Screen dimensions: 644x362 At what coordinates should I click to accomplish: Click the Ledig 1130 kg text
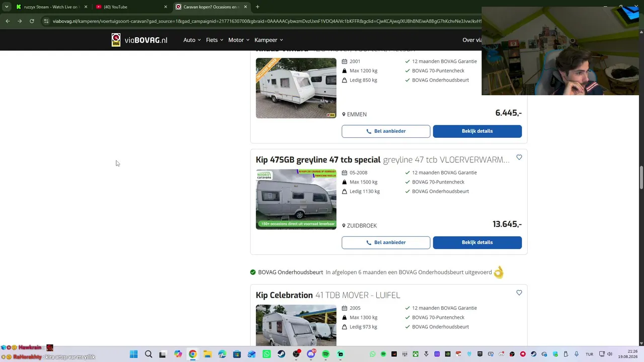pyautogui.click(x=365, y=192)
